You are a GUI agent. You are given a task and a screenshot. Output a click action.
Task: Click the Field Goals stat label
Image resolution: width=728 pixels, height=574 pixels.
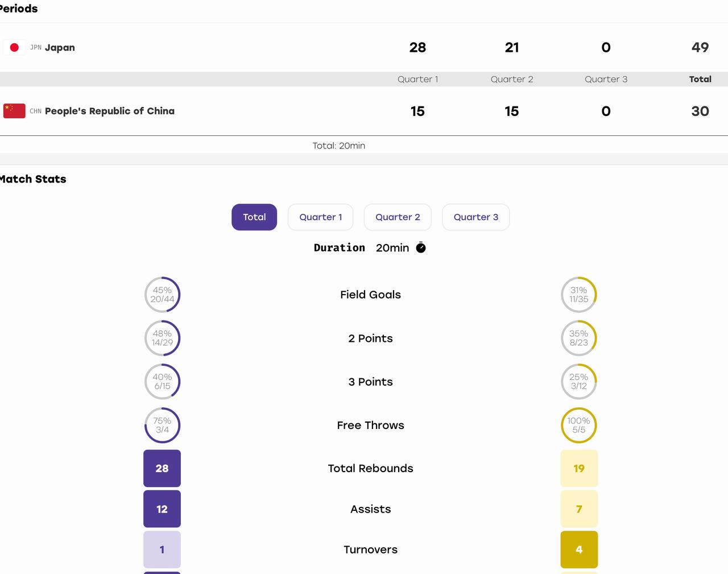pos(371,295)
